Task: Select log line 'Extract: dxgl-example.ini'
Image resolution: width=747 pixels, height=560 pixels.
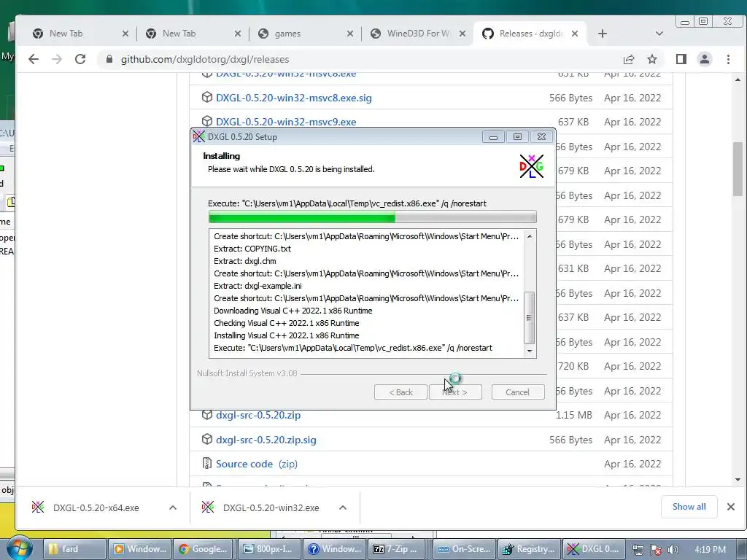Action: tap(258, 286)
